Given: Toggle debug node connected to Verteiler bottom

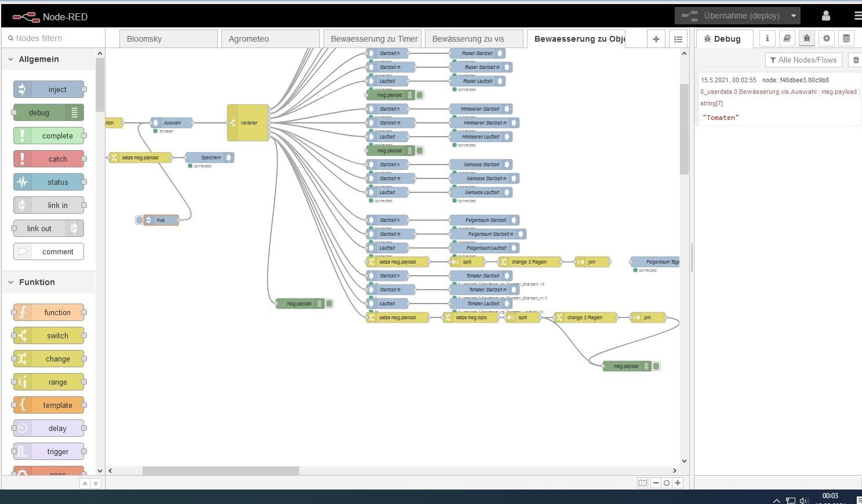Looking at the screenshot, I should coord(329,304).
